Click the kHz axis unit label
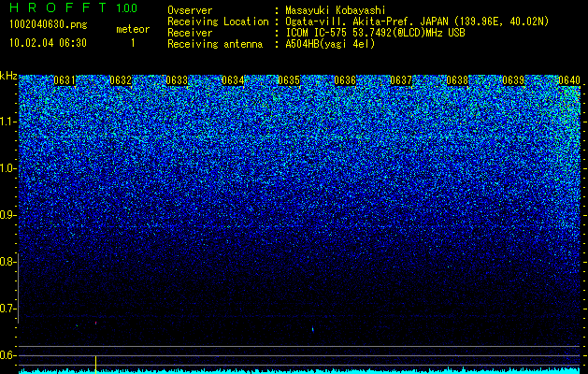Image resolution: width=588 pixels, height=374 pixels. (8, 76)
